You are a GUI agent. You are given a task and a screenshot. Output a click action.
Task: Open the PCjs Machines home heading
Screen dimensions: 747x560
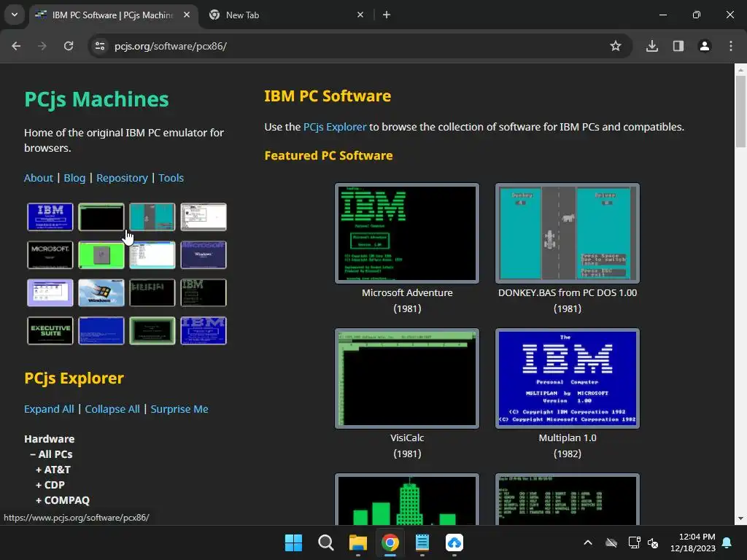tap(96, 99)
